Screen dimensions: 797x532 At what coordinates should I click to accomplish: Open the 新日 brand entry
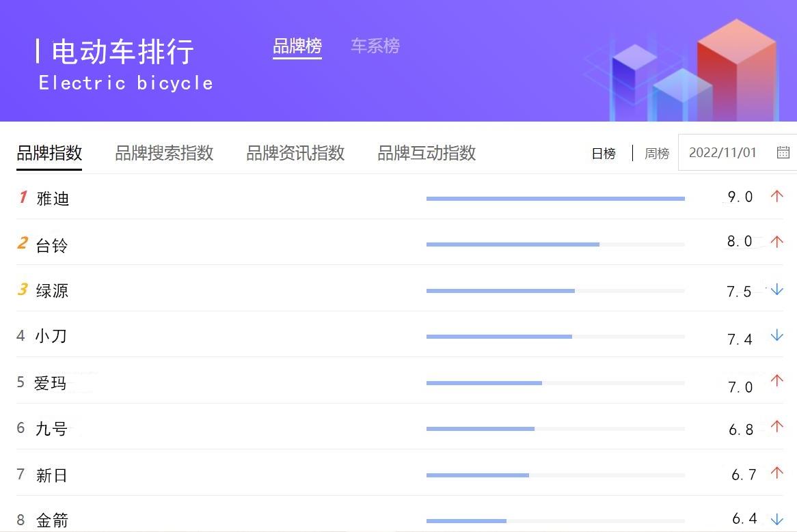(51, 474)
